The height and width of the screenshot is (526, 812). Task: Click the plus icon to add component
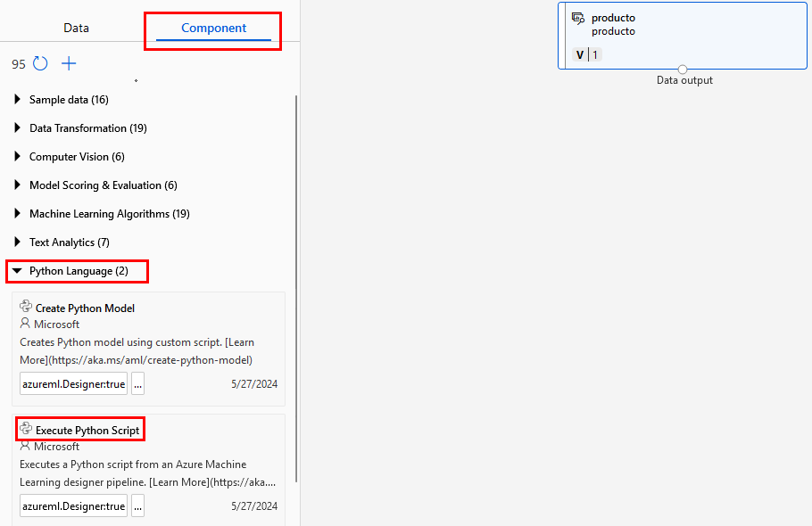click(x=69, y=64)
